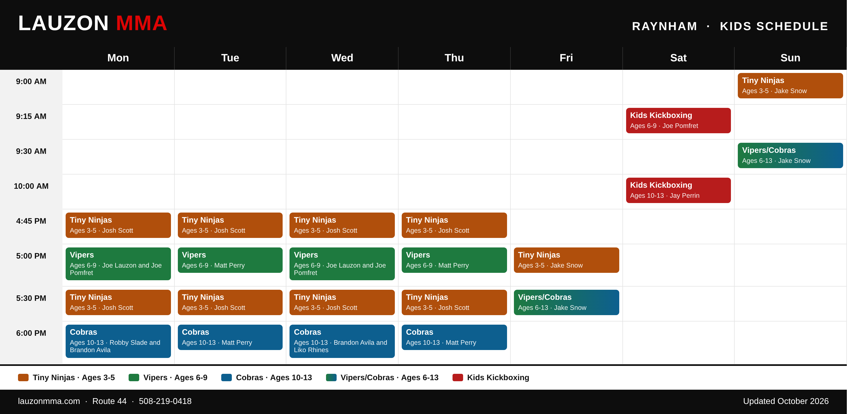Viewport: 868px width, 414px height.
Task: Open Tuesday 5:00 PM Vipers with Matt Perry
Action: 230,260
